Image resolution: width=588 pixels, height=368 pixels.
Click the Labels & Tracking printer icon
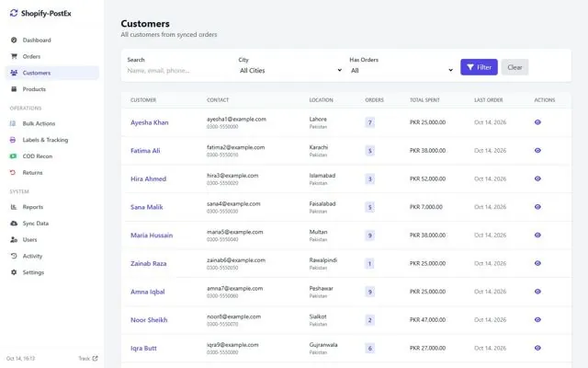pos(13,140)
